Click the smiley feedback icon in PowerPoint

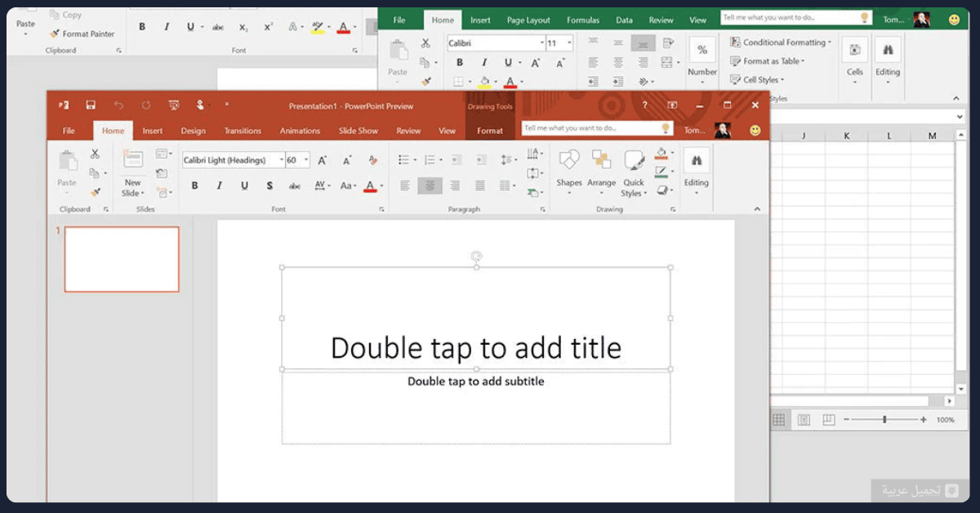(755, 130)
